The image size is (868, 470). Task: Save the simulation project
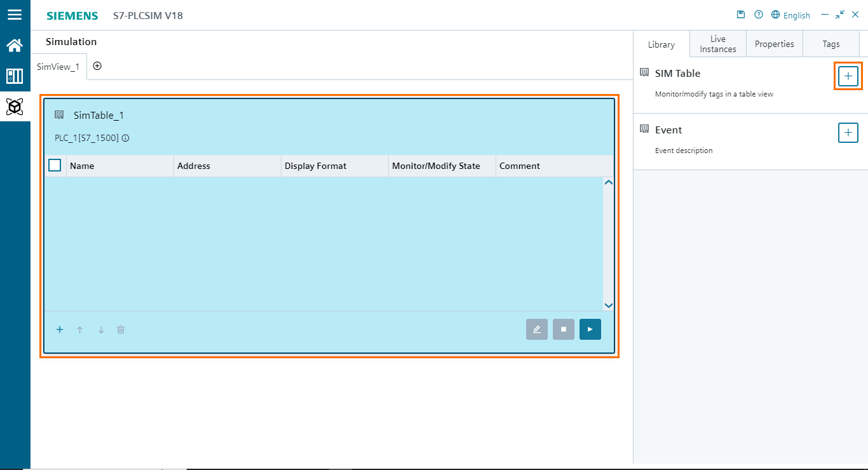click(740, 14)
